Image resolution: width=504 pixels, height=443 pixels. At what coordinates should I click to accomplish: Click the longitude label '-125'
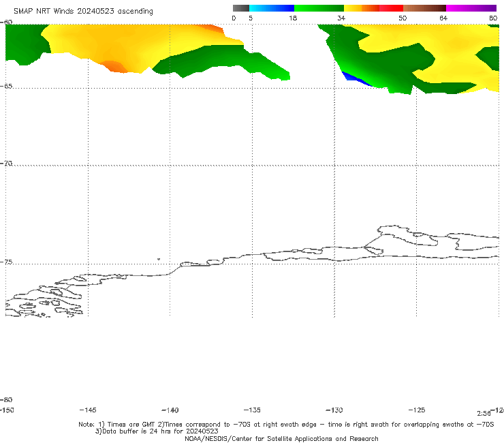[x=417, y=410]
